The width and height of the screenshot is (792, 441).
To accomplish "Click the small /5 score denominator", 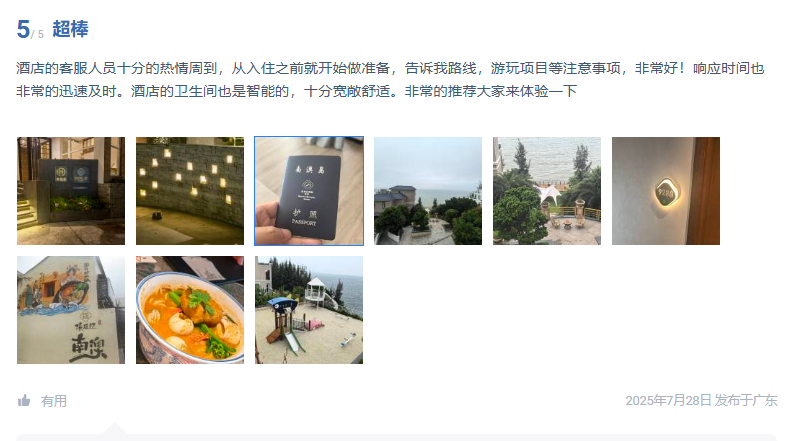I will [38, 34].
